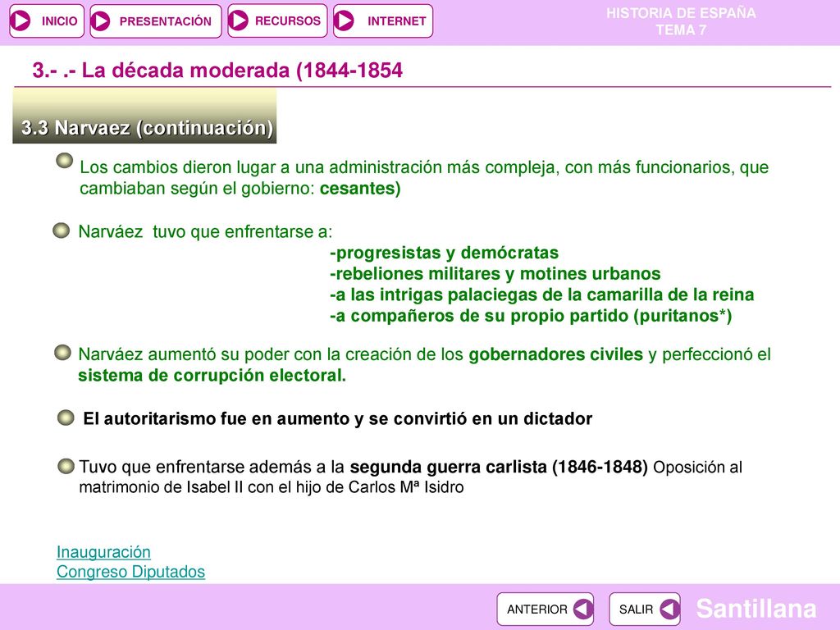Click the 'HISTORIA DE ESPAÑA TEMA 7' header
The width and height of the screenshot is (840, 630).
681,21
